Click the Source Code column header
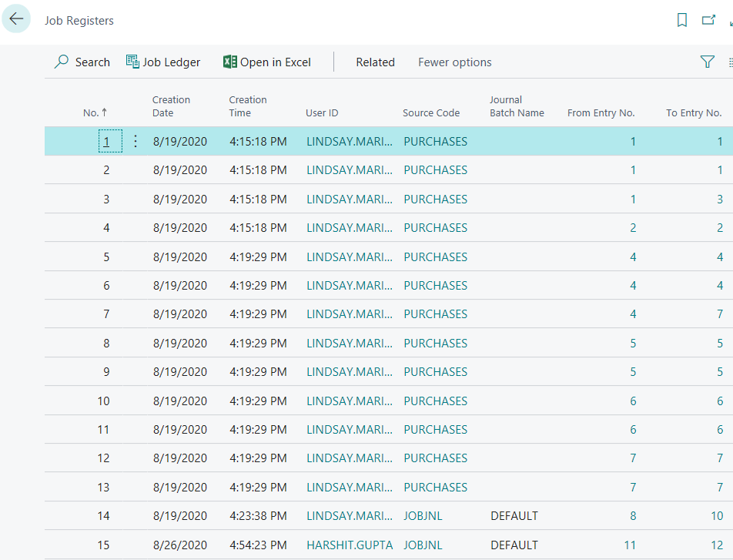The height and width of the screenshot is (560, 733). click(x=430, y=112)
